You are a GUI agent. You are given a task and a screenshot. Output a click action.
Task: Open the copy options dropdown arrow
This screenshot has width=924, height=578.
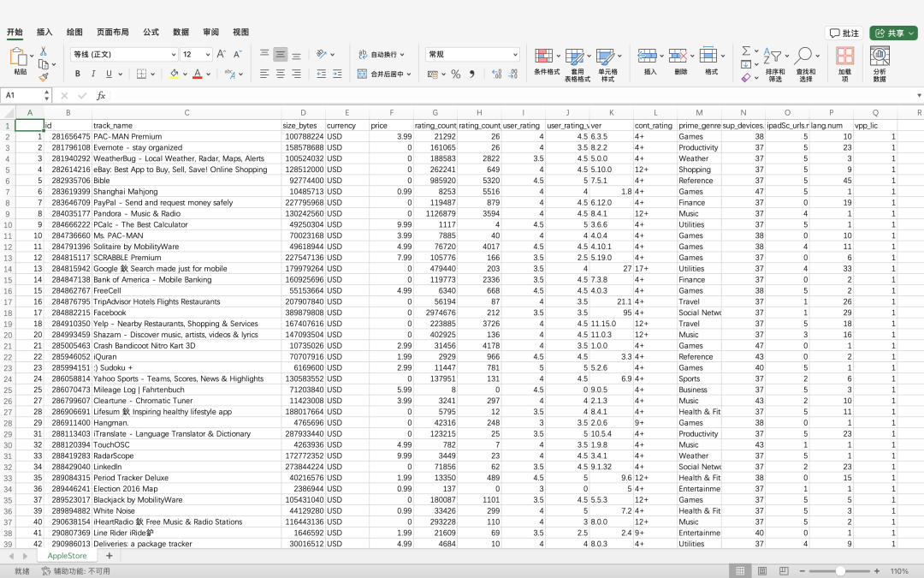[54, 64]
